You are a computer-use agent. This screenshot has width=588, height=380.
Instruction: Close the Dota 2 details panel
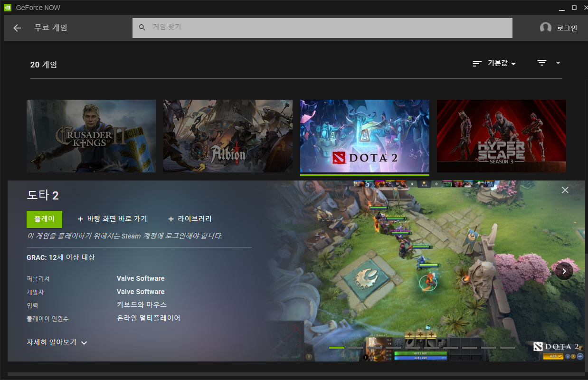tap(565, 190)
